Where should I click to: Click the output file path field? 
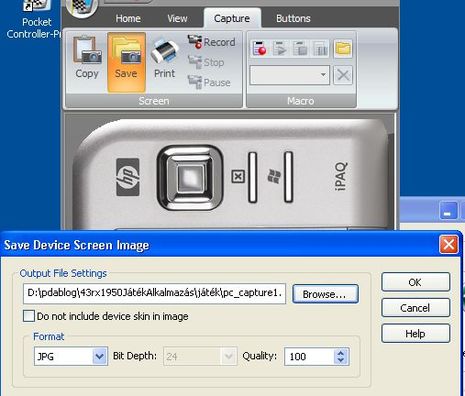154,293
